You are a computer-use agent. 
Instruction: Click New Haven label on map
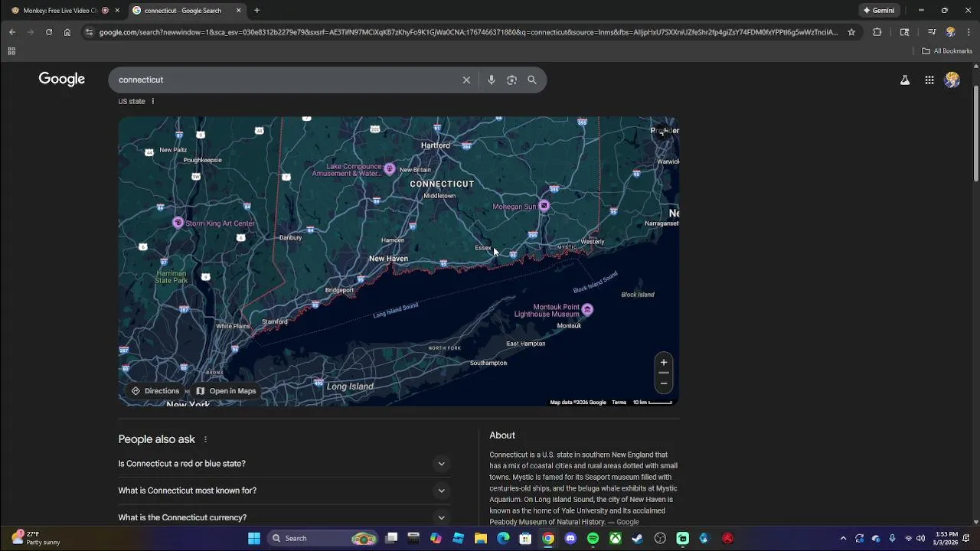pyautogui.click(x=388, y=259)
